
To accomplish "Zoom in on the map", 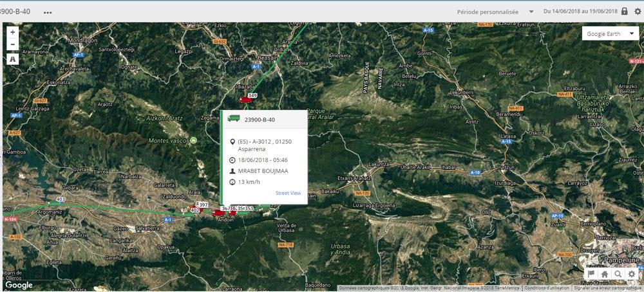I will [x=13, y=32].
